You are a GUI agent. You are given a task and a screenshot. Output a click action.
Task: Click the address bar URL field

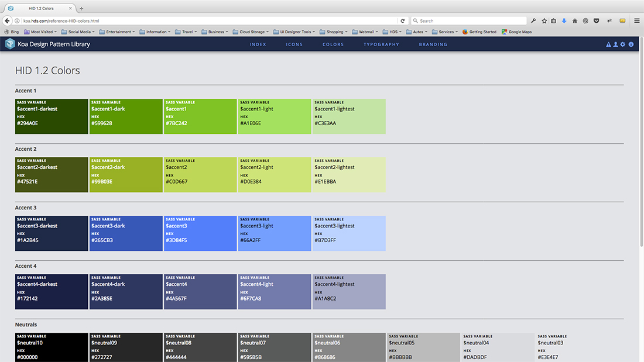(210, 20)
